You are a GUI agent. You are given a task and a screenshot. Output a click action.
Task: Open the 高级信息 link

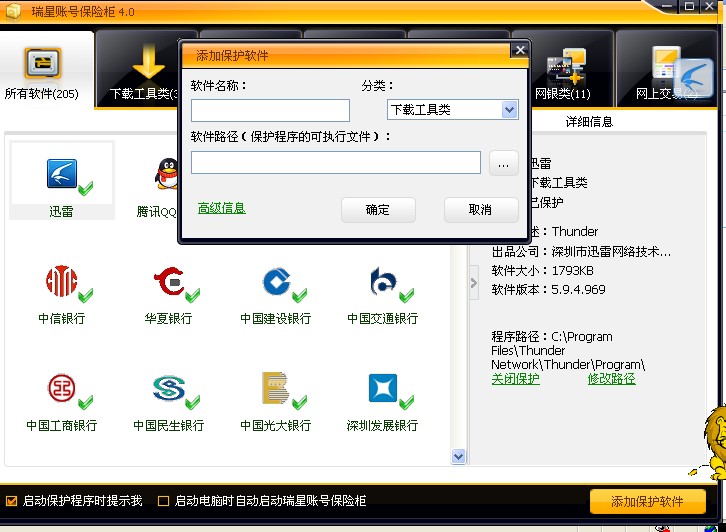(x=221, y=208)
